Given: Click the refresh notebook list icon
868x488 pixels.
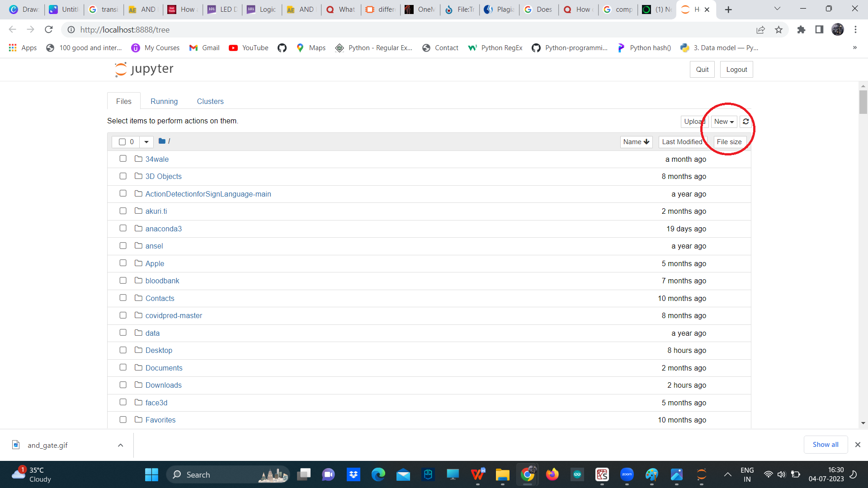Looking at the screenshot, I should click(x=745, y=122).
